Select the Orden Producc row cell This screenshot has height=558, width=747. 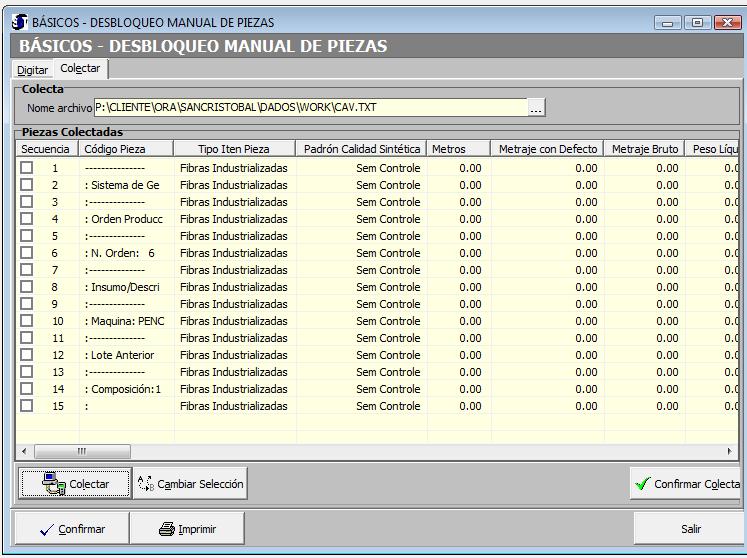(x=125, y=219)
